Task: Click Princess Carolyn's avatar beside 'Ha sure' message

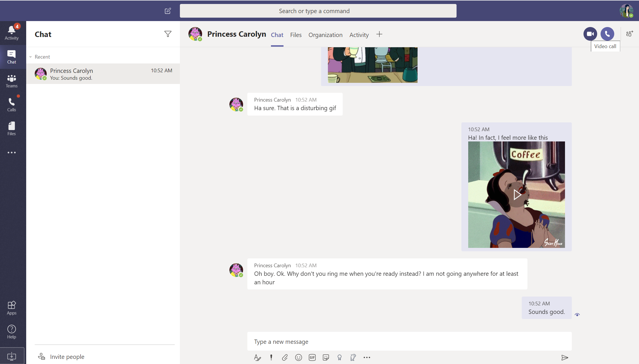Action: [x=236, y=104]
